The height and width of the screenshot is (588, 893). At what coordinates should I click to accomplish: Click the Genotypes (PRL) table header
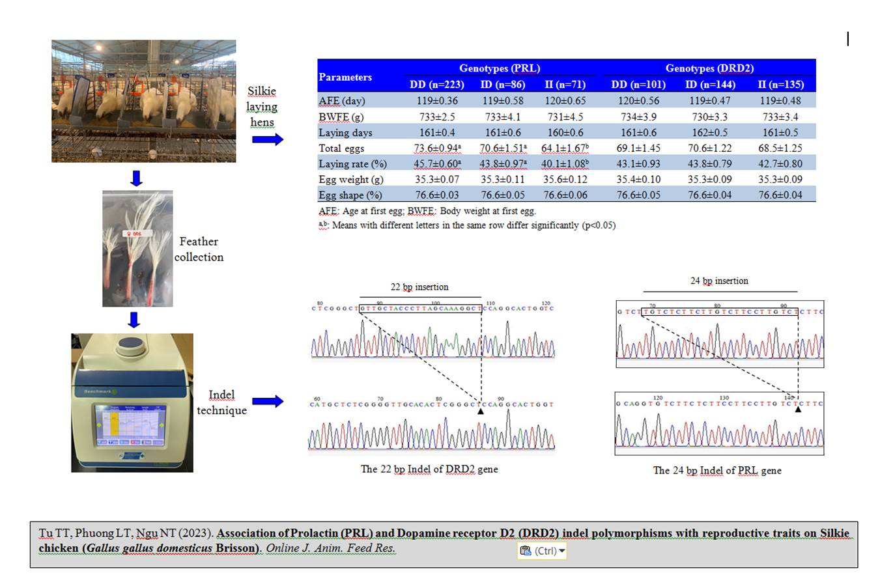pyautogui.click(x=499, y=68)
